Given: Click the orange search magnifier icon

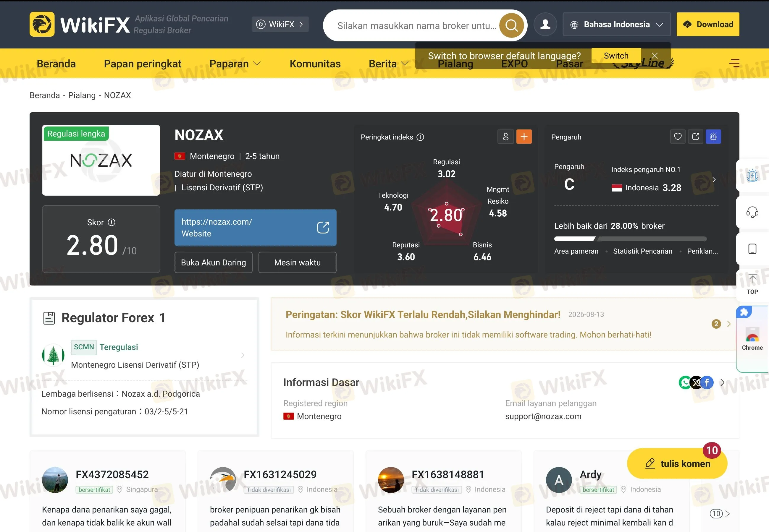Looking at the screenshot, I should point(511,25).
